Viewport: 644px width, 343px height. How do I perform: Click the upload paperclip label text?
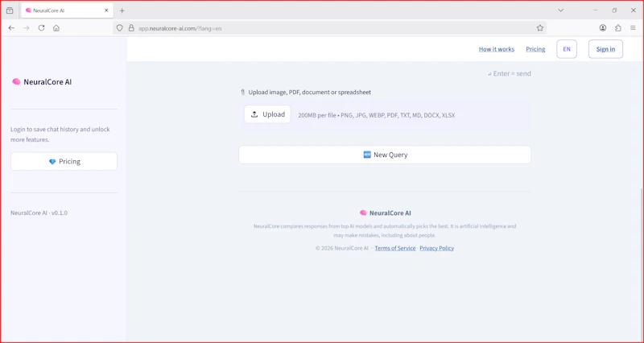(306, 93)
